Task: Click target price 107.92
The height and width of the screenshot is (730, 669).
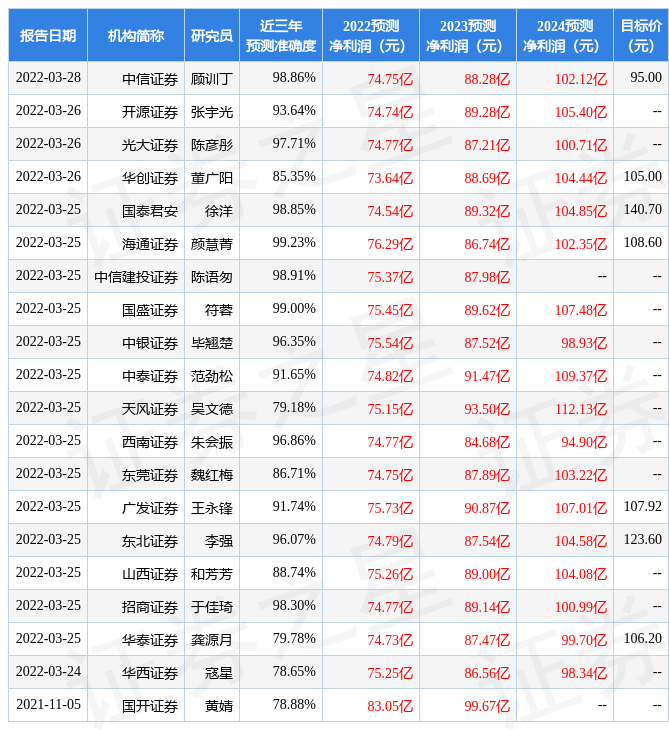Action: pos(642,507)
